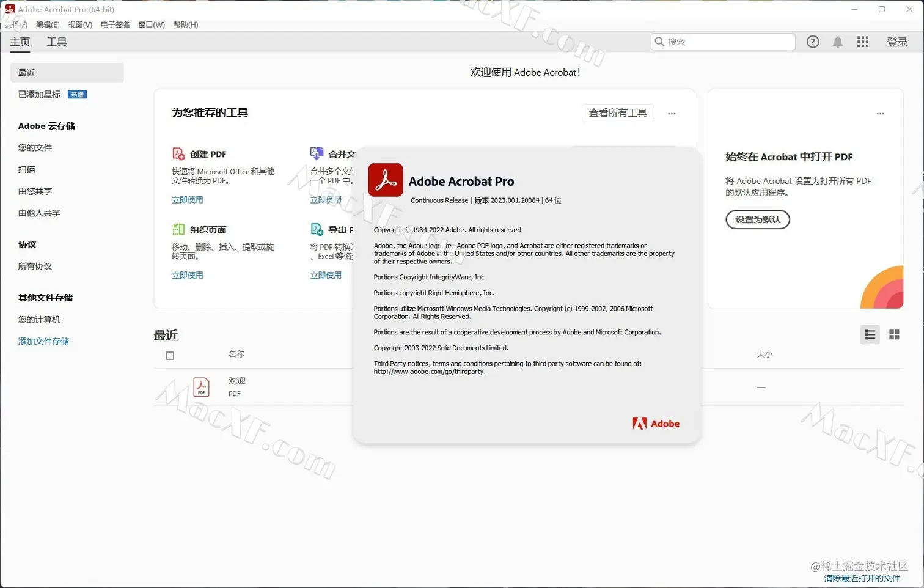Screen dimensions: 924x588
Task: Click 添加文件存储 link
Action: pyautogui.click(x=43, y=341)
